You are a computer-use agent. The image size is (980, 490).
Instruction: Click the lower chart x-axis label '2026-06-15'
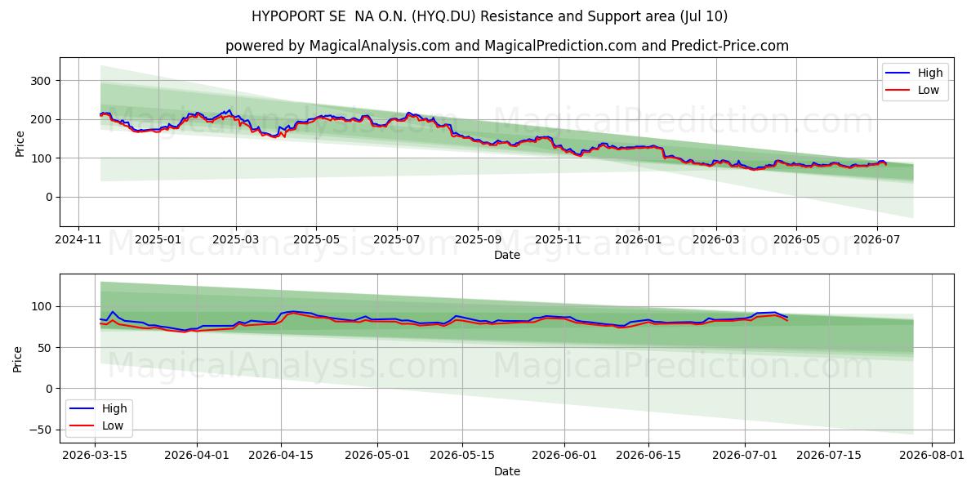pos(648,457)
